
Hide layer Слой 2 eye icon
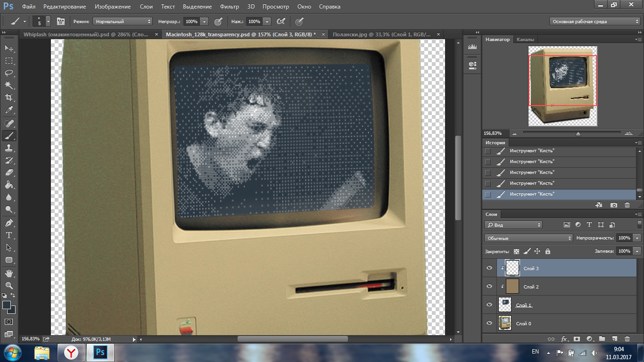point(489,286)
